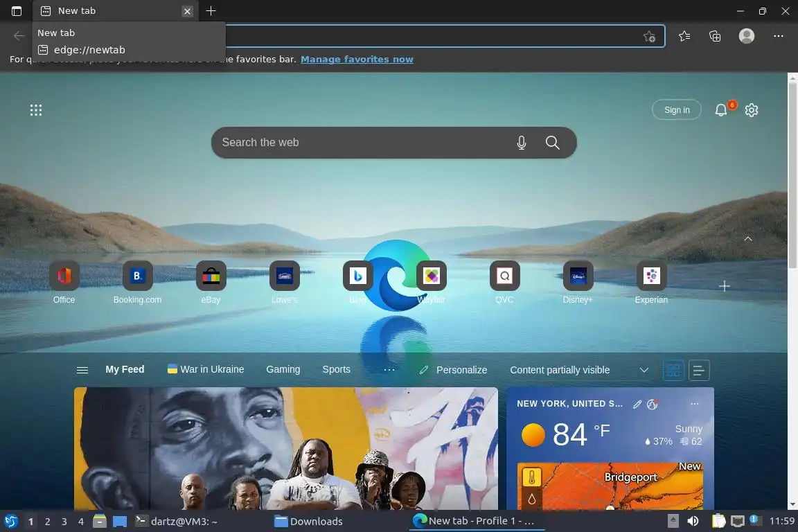Open the taskbar start menu icon

pyautogui.click(x=10, y=522)
